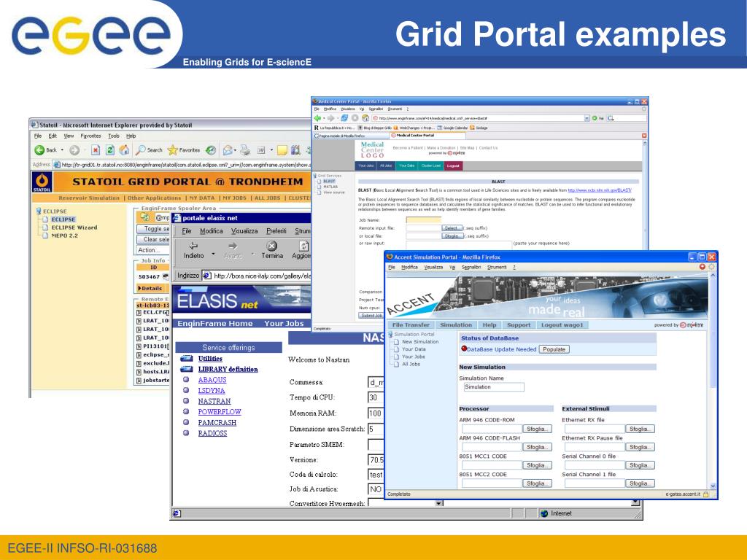
Task: Click the Refresh icon in Statoil IE toolbar
Action: (109, 150)
